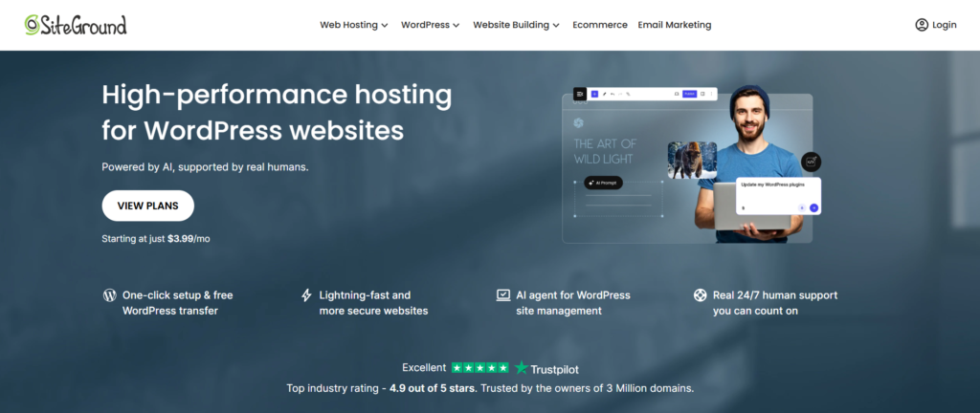
Task: Click the 'Top industry rating' sentence
Action: coord(490,388)
